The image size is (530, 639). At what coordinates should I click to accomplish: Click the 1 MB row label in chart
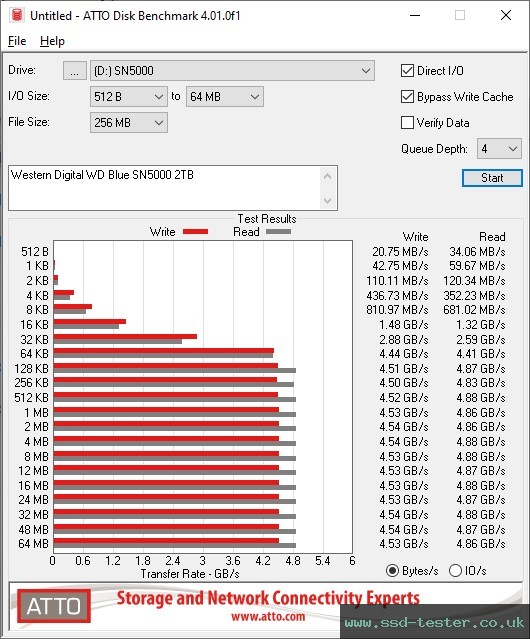(x=36, y=413)
